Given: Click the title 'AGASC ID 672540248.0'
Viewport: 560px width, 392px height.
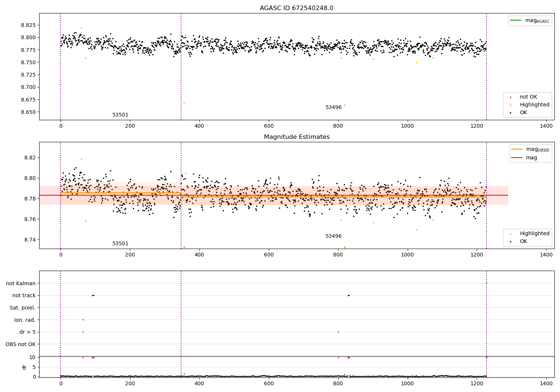Looking at the screenshot, I should pos(296,8).
